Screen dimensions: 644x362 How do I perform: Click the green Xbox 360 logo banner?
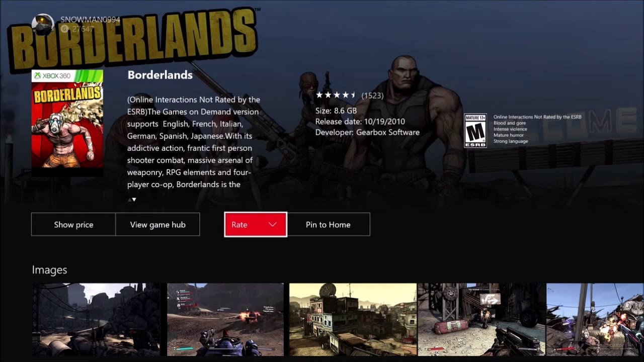pyautogui.click(x=67, y=76)
